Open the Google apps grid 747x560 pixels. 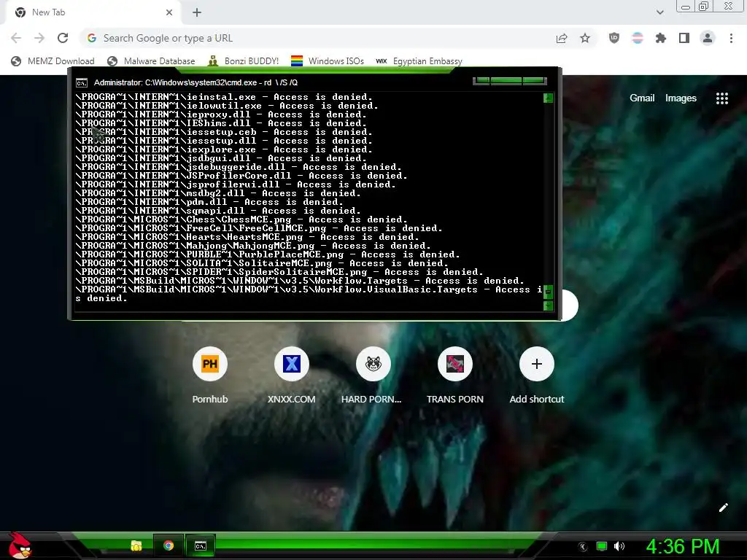click(722, 98)
